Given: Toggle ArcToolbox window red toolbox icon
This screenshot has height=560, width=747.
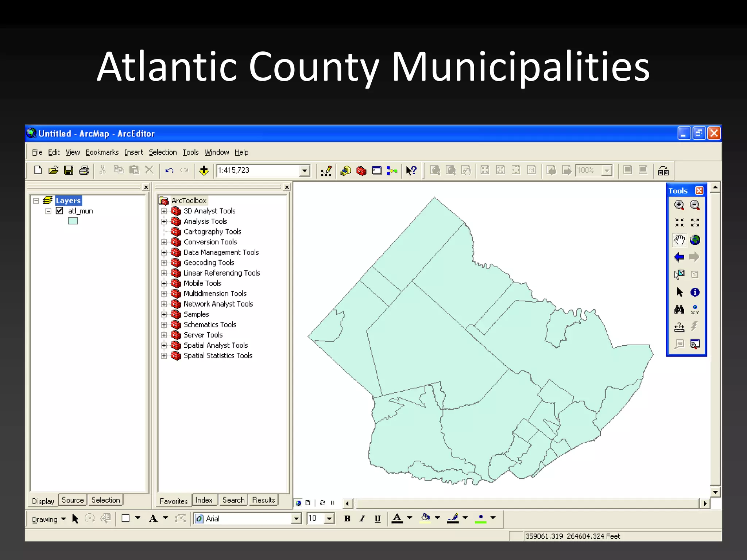Looking at the screenshot, I should click(361, 171).
